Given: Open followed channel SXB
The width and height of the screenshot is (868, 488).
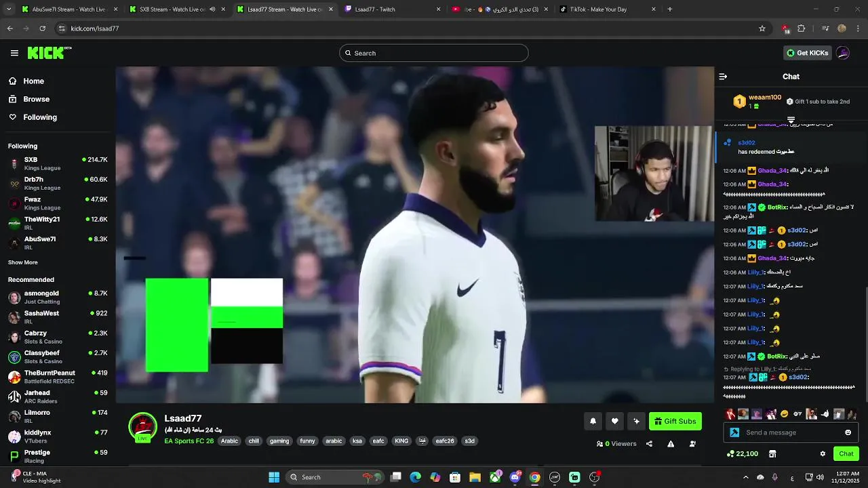Looking at the screenshot, I should (58, 163).
